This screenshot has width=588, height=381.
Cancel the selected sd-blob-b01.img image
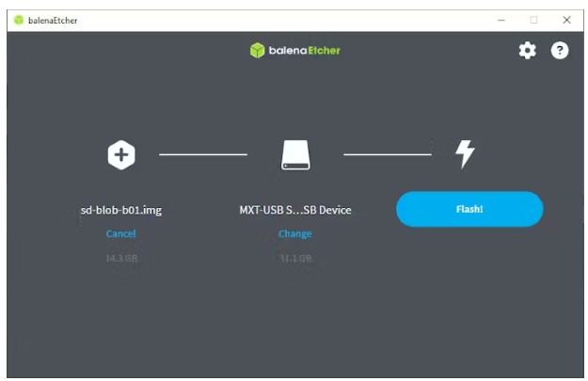pos(121,233)
